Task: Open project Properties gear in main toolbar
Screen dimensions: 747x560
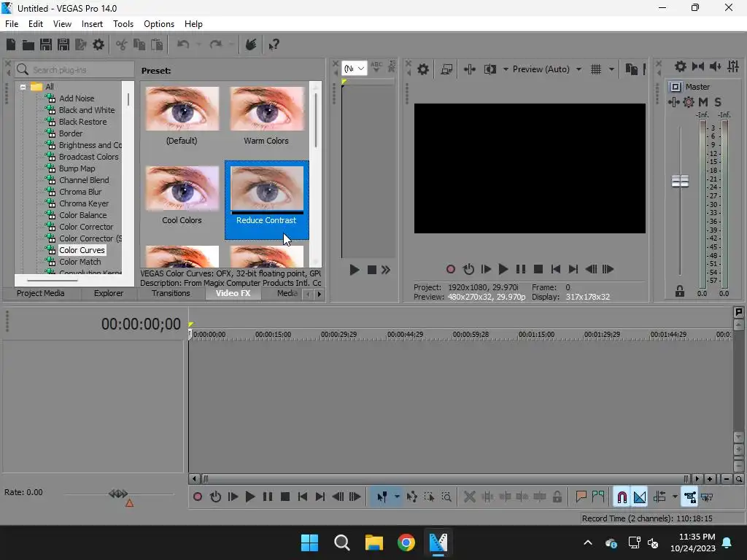Action: 98,44
